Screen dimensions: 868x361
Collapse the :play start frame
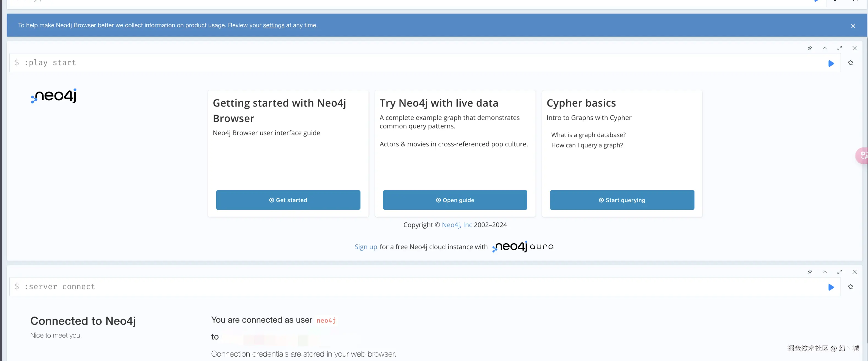click(825, 48)
